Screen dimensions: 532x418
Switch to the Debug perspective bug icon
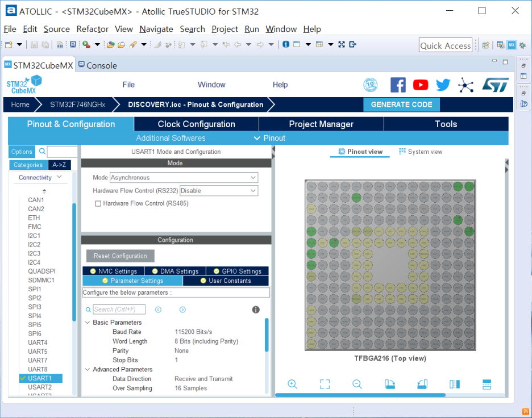click(522, 45)
